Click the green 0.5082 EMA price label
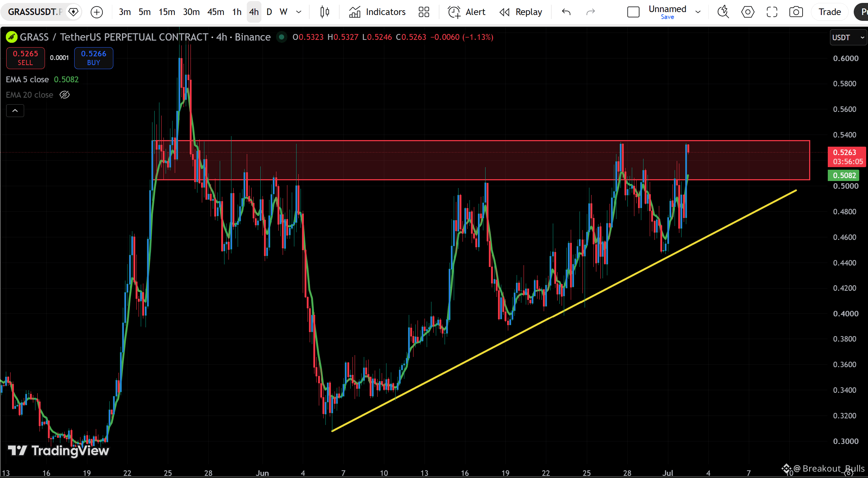This screenshot has height=478, width=868. coord(844,175)
